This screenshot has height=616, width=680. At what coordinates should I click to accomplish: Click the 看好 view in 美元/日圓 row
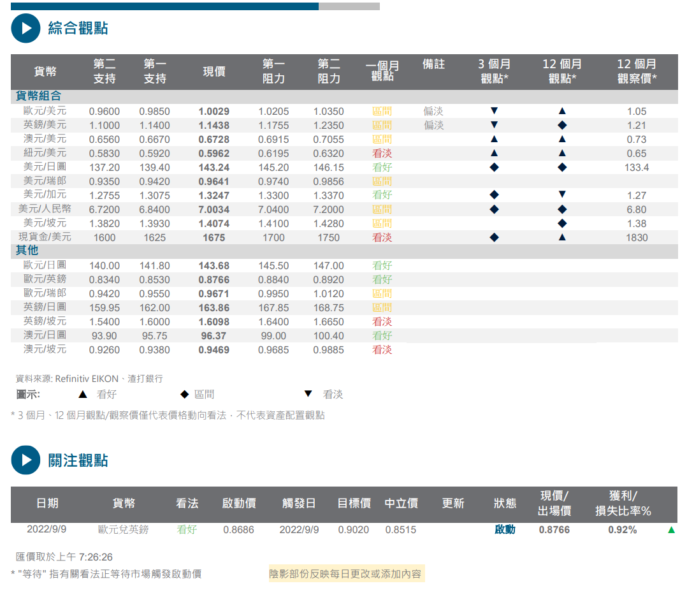(x=382, y=168)
